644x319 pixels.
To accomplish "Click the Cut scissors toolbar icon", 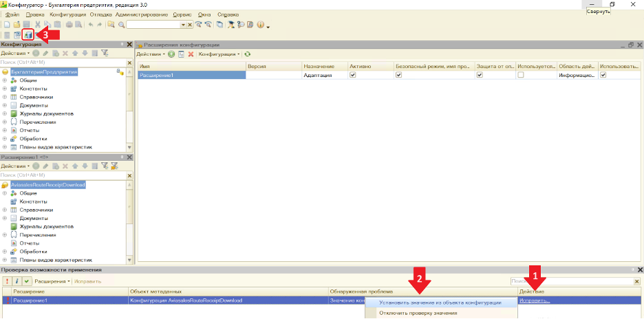I will pyautogui.click(x=38, y=25).
